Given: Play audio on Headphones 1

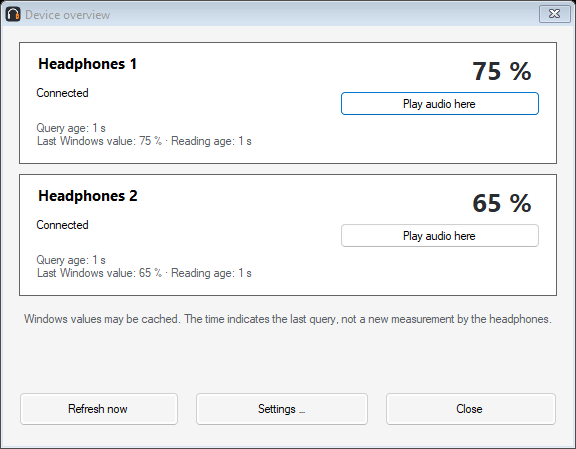Looking at the screenshot, I should pyautogui.click(x=440, y=104).
